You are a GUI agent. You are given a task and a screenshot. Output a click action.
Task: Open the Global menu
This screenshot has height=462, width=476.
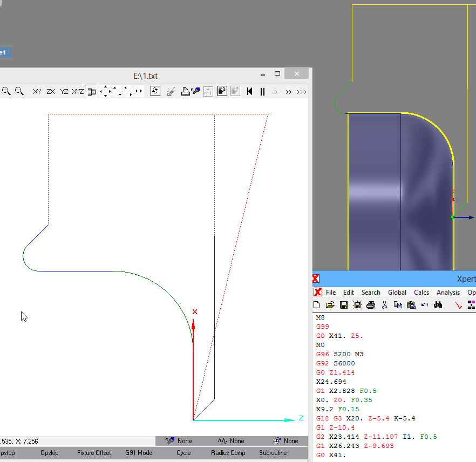397,292
